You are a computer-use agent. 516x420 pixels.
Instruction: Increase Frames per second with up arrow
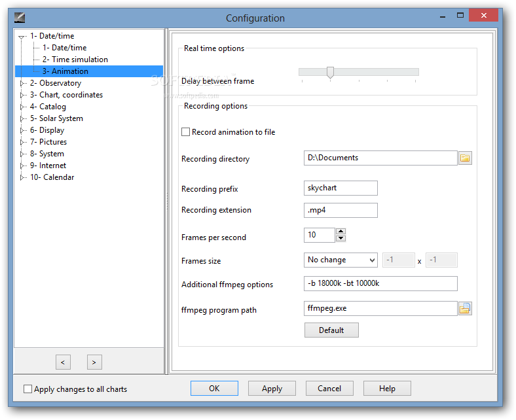pyautogui.click(x=341, y=232)
